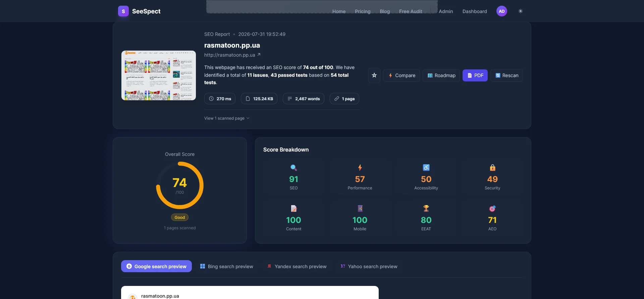Switch to Yahoo search preview tab
Image resolution: width=644 pixels, height=299 pixels.
(369, 266)
